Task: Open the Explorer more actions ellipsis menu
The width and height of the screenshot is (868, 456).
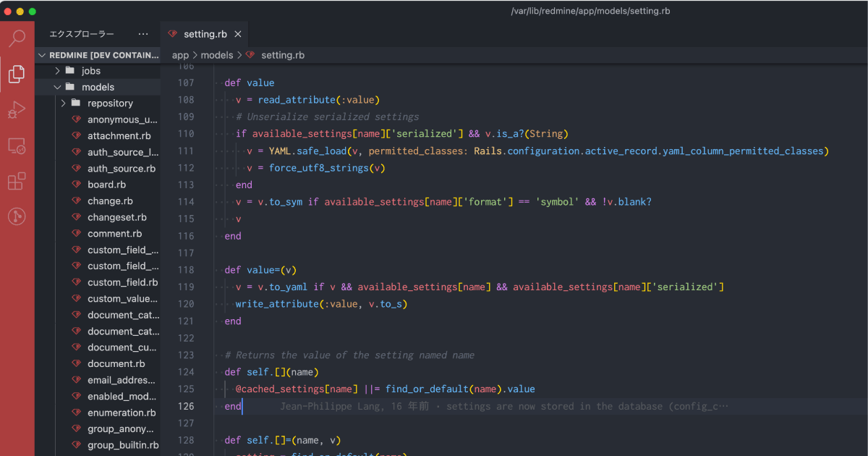Action: 142,33
